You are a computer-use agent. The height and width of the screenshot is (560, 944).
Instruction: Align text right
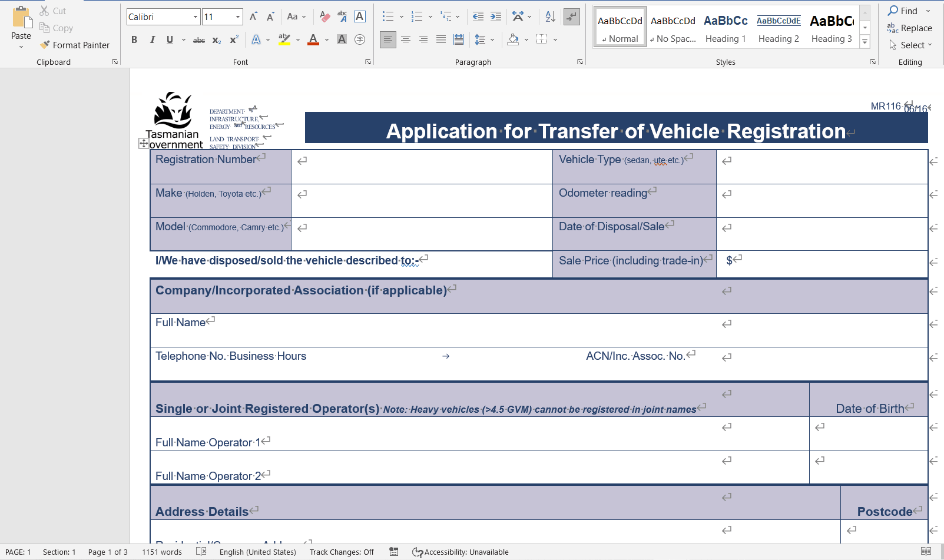click(x=423, y=39)
